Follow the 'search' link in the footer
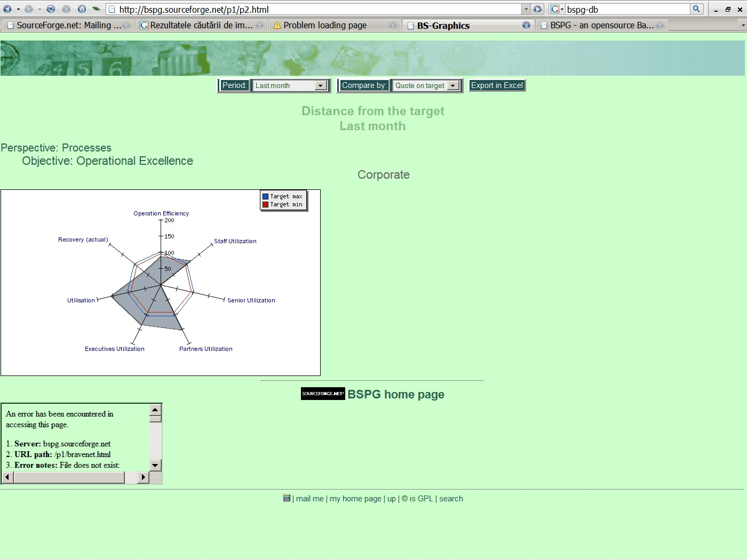 pyautogui.click(x=451, y=499)
